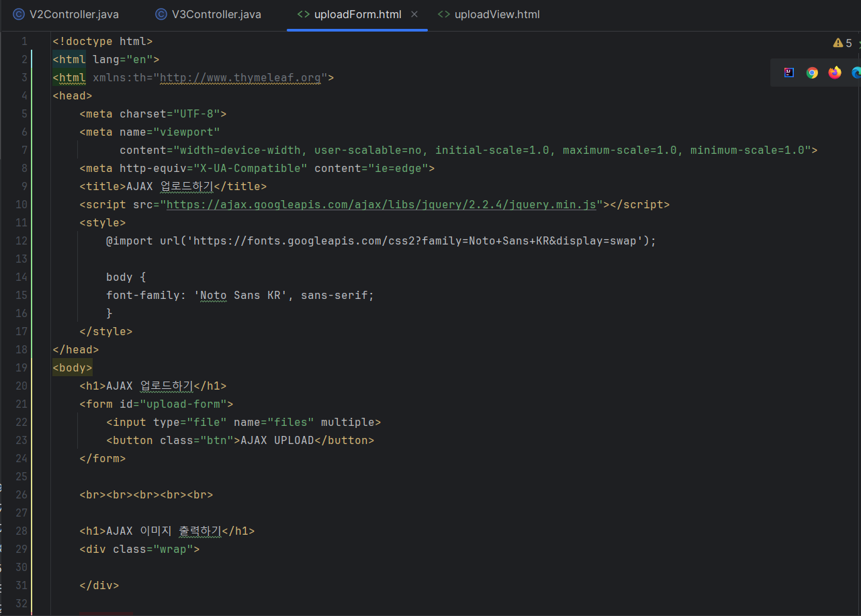Screen dimensions: 861x616
Task: Open page in Edge browser
Action: [x=856, y=73]
